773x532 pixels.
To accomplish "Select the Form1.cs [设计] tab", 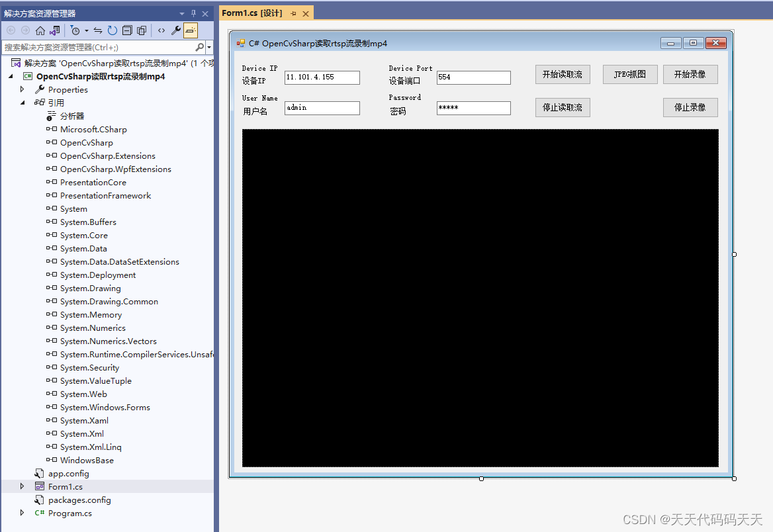I will (252, 13).
